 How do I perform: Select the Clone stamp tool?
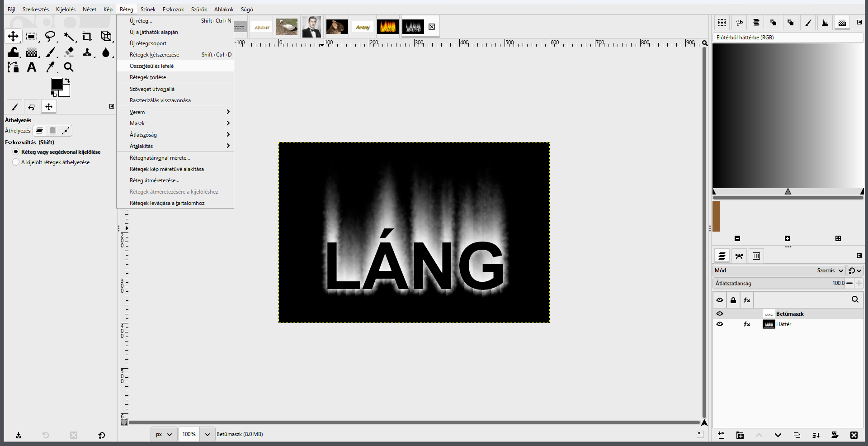click(x=87, y=52)
